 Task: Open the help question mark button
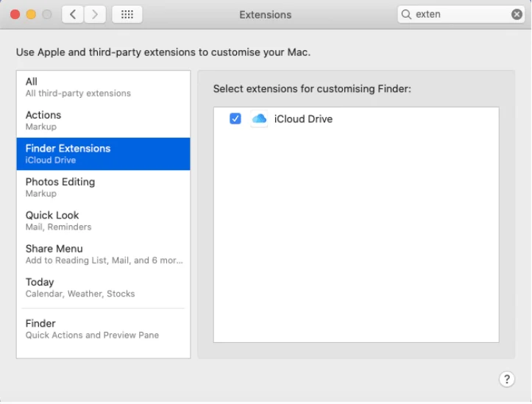[506, 379]
